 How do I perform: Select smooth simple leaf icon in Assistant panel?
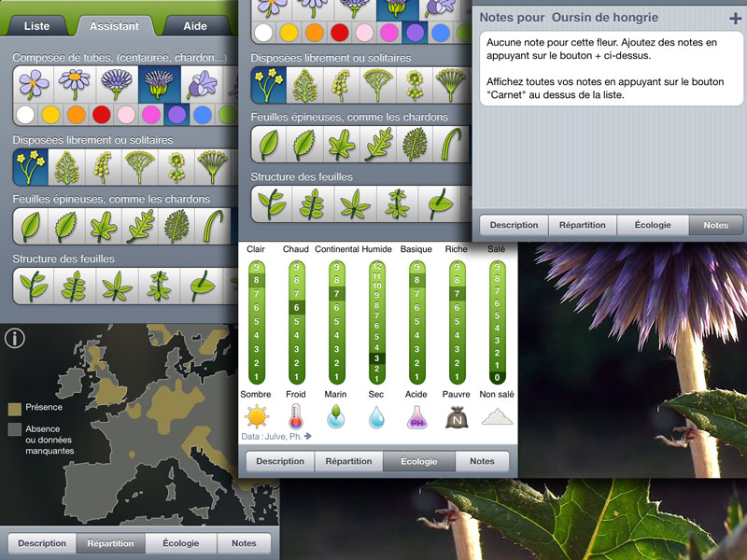pyautogui.click(x=31, y=226)
